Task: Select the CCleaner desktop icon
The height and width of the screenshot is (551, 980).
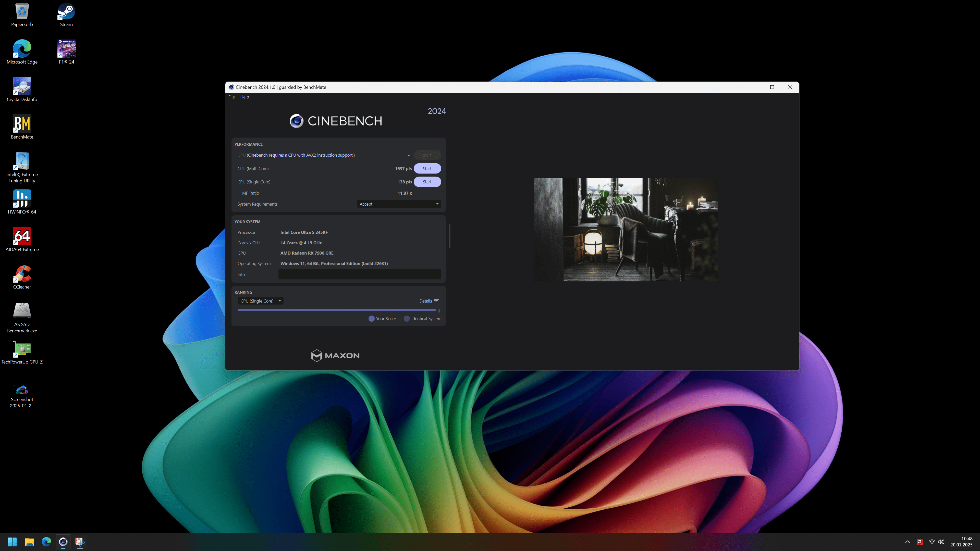Action: click(22, 277)
